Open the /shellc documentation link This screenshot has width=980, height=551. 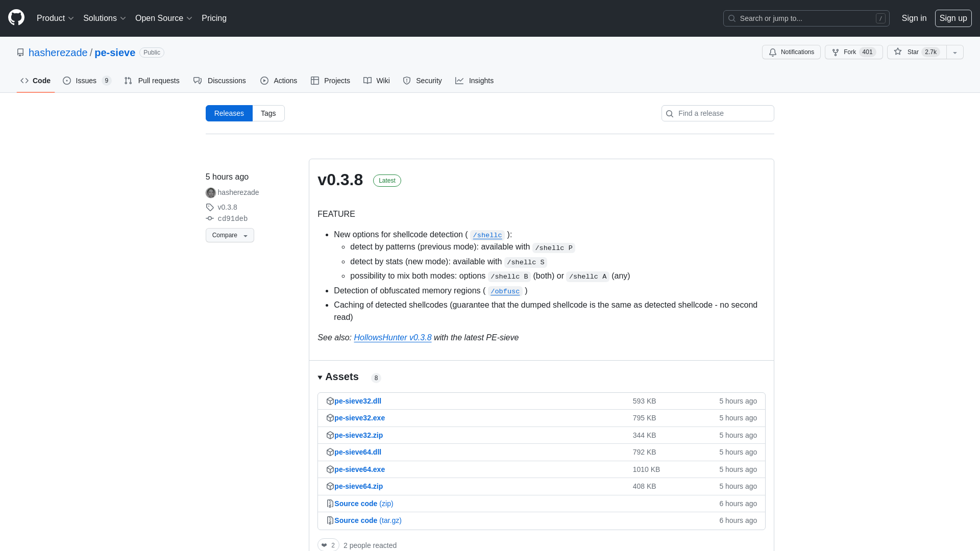[x=487, y=235]
